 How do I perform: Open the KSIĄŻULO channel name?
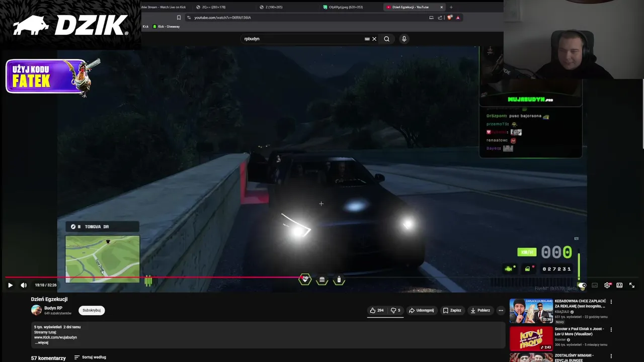pyautogui.click(x=562, y=312)
